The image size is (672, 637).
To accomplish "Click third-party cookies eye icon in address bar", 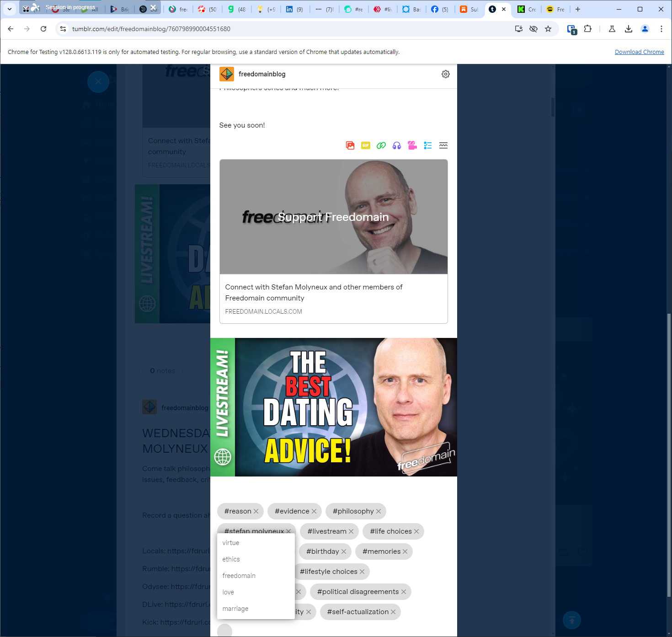I will [x=533, y=29].
